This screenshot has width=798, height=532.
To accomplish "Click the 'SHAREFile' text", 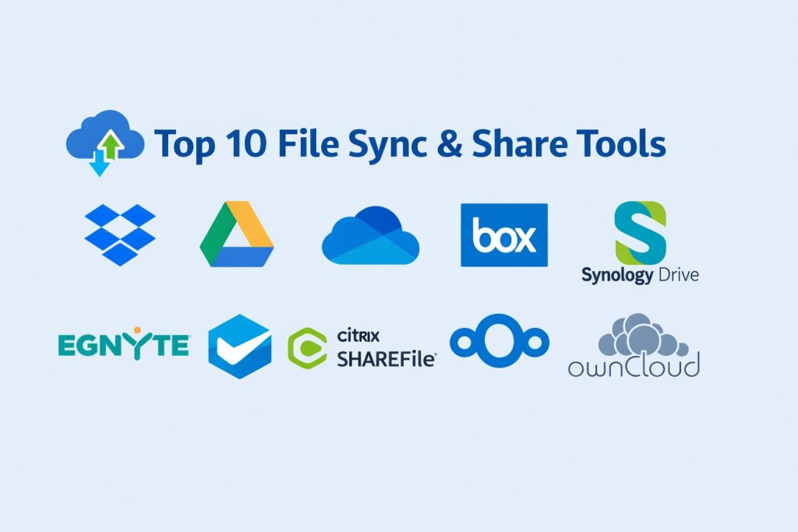I will tap(386, 359).
